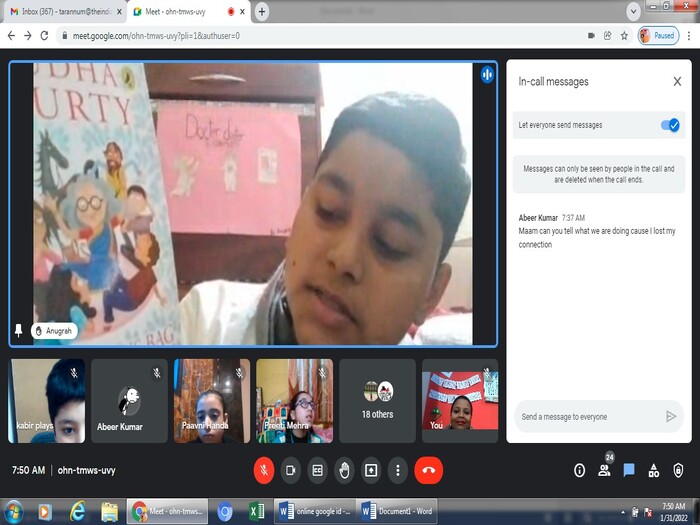Show hidden system tray icons arrow
The image size is (700, 525).
tap(623, 512)
